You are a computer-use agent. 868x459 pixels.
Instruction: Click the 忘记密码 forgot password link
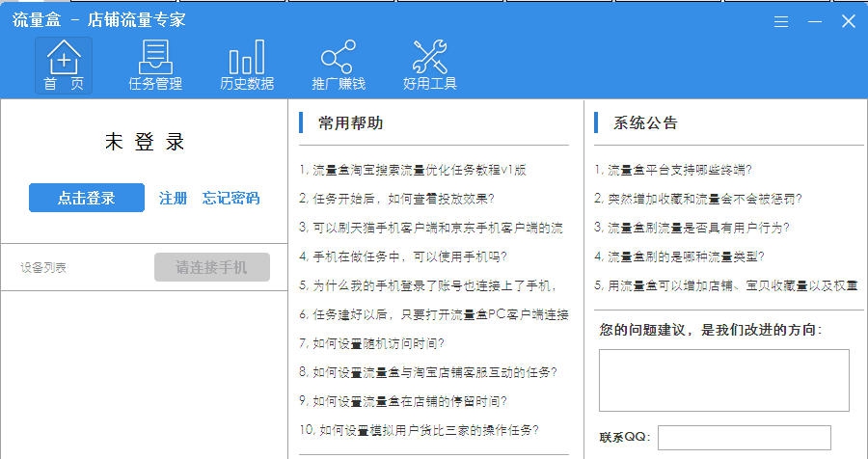click(x=231, y=199)
